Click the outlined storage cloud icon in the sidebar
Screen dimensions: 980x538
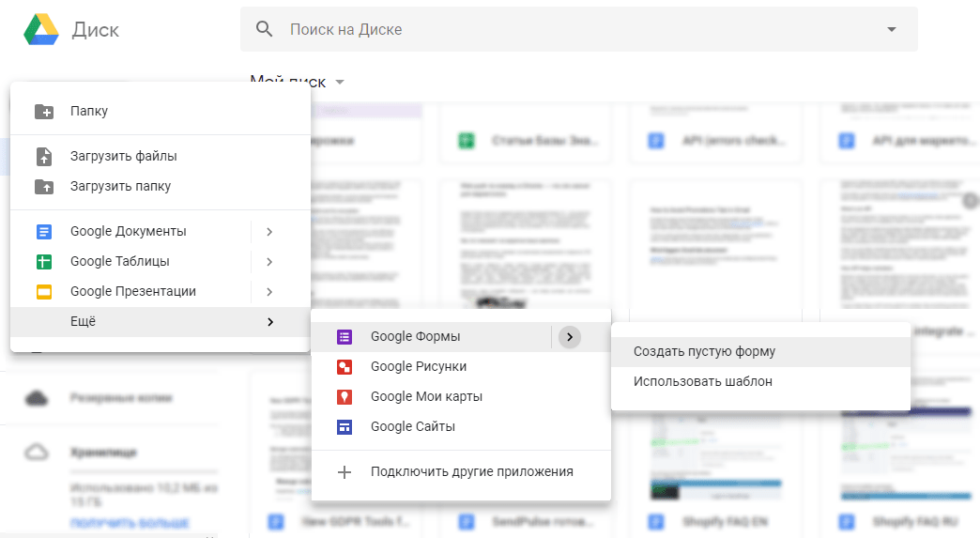point(37,452)
